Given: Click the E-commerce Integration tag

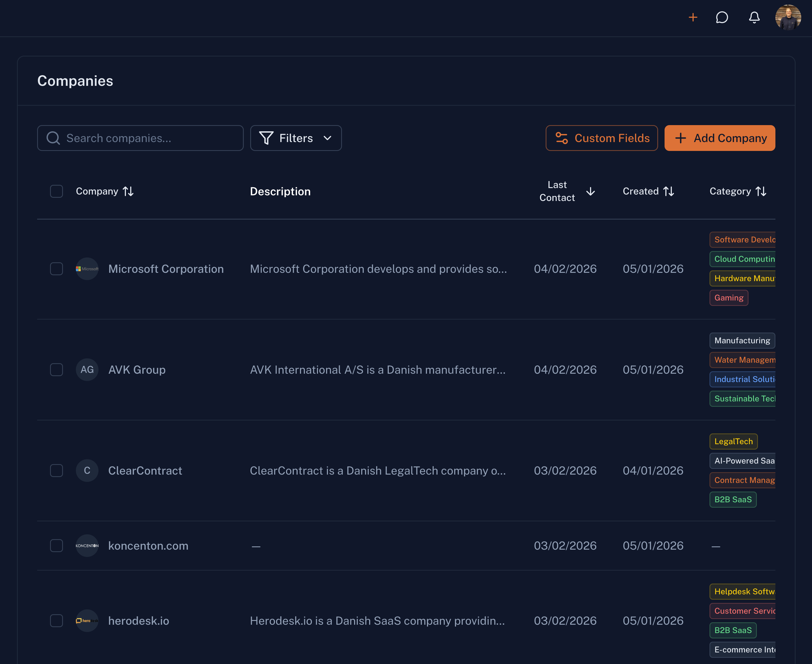Looking at the screenshot, I should coord(743,650).
